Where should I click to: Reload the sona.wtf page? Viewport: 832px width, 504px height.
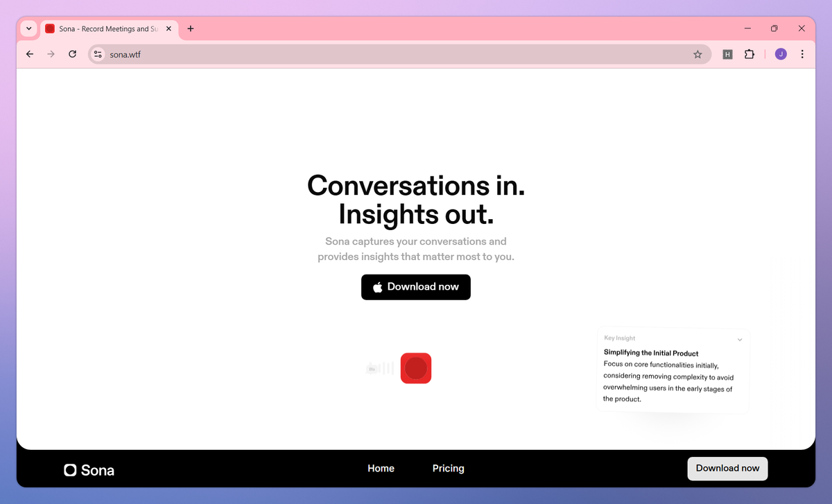[x=72, y=54]
